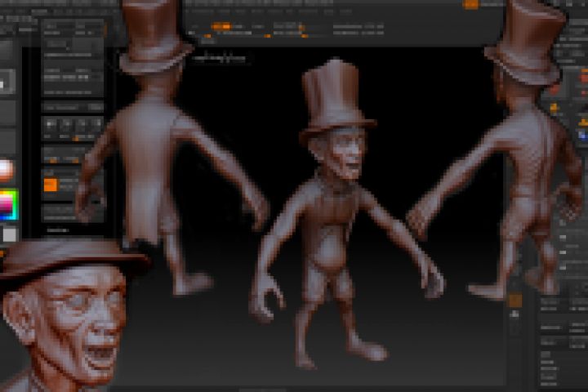Toggle the orange highlighted mode button in the top shelf
The width and height of the screenshot is (588, 392).
click(x=220, y=26)
